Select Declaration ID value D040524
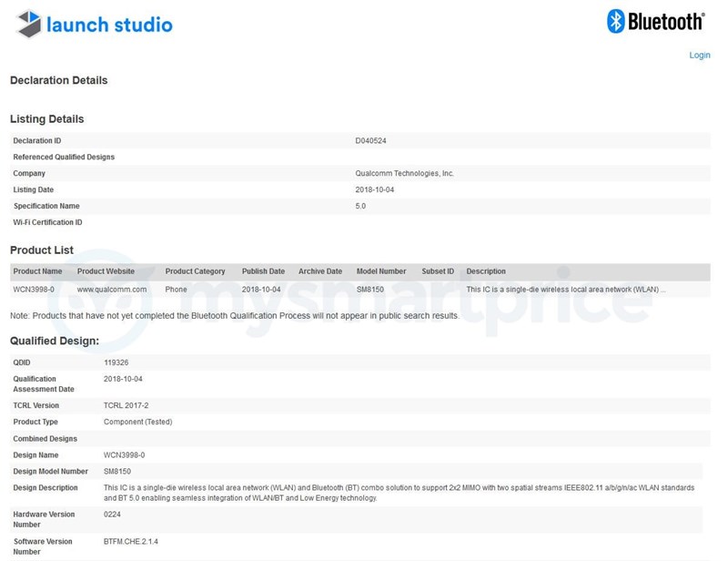728x561 pixels. (370, 141)
